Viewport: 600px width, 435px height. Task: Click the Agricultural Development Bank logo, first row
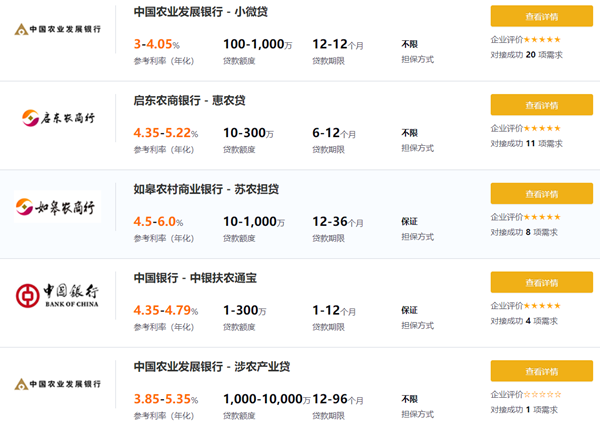tap(58, 29)
